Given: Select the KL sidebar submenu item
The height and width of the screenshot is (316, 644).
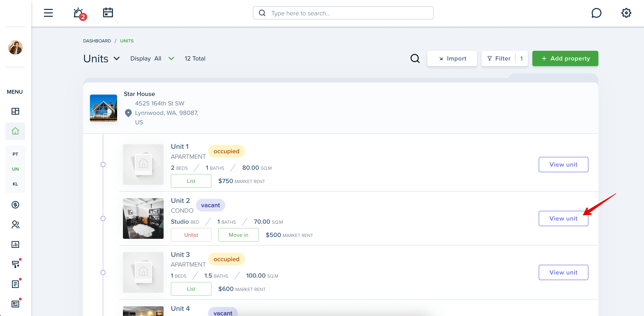Looking at the screenshot, I should pyautogui.click(x=15, y=184).
